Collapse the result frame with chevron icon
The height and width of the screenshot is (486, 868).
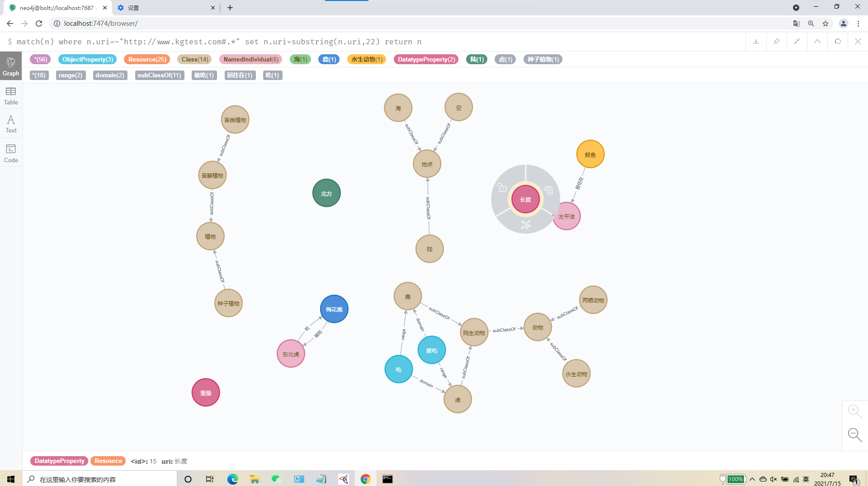(817, 41)
